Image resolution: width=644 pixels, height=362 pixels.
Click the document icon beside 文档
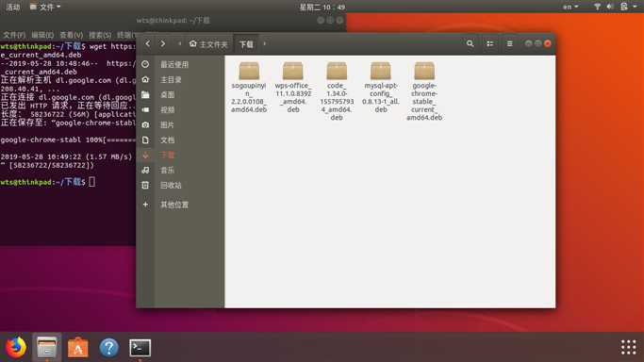[x=145, y=140]
